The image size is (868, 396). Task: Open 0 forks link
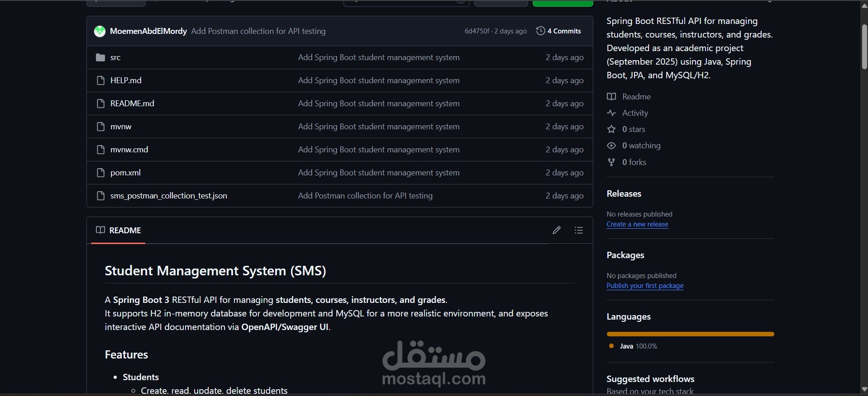[634, 162]
